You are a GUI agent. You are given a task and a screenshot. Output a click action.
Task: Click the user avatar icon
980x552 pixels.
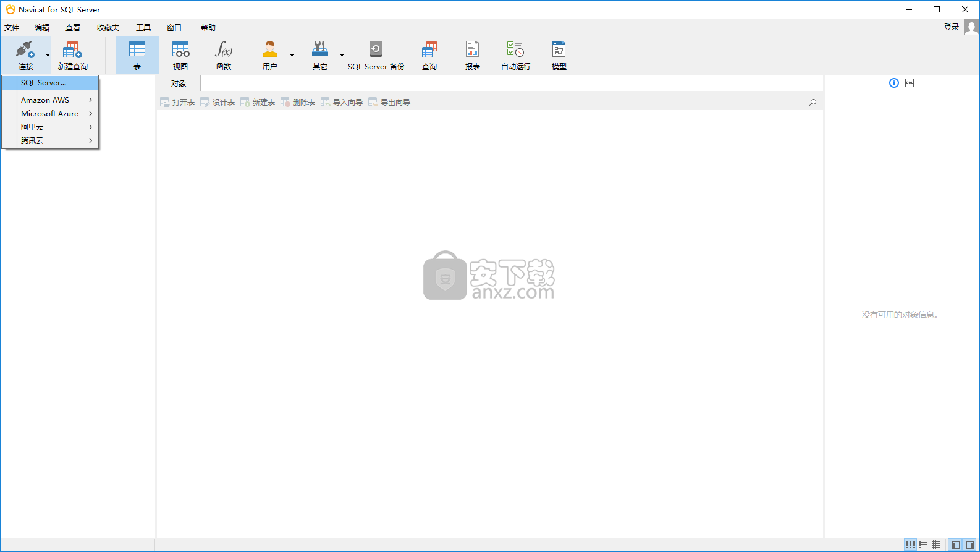click(971, 28)
